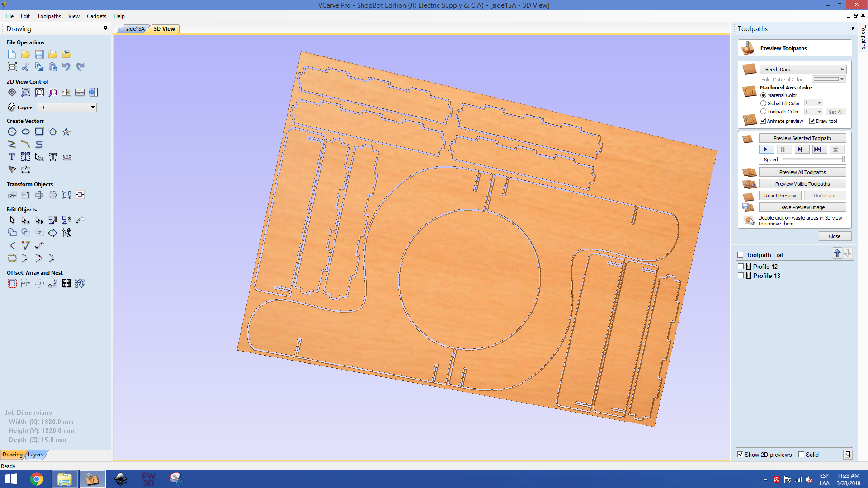The width and height of the screenshot is (868, 488).
Task: Open the Edit menu
Action: tap(25, 16)
